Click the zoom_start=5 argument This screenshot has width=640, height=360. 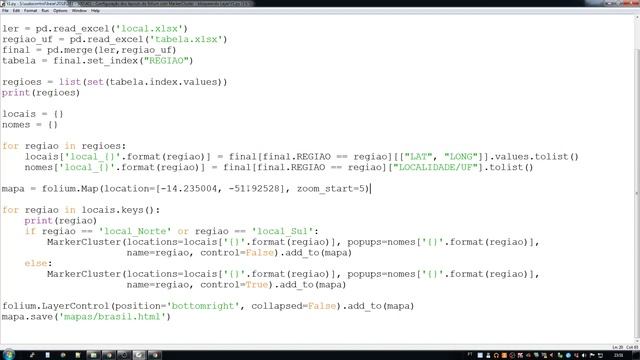click(331, 189)
